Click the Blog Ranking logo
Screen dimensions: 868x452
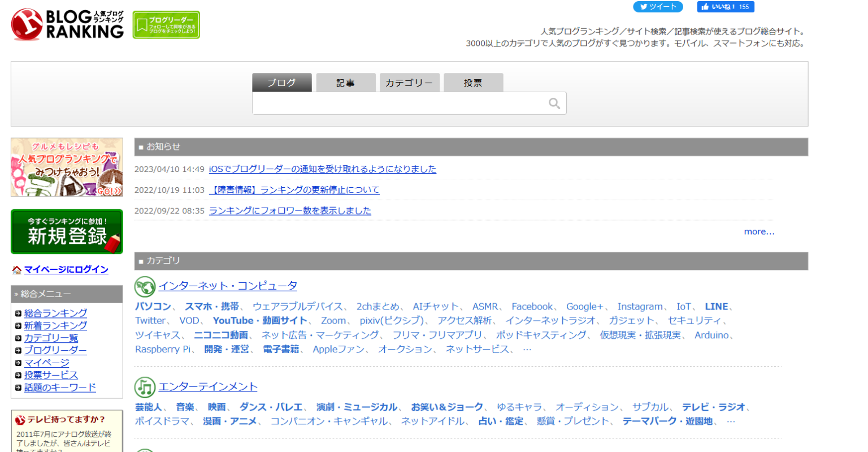67,24
